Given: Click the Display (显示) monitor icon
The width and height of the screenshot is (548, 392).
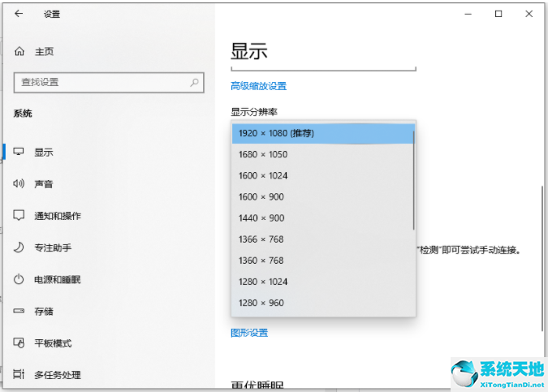Looking at the screenshot, I should click(x=19, y=152).
